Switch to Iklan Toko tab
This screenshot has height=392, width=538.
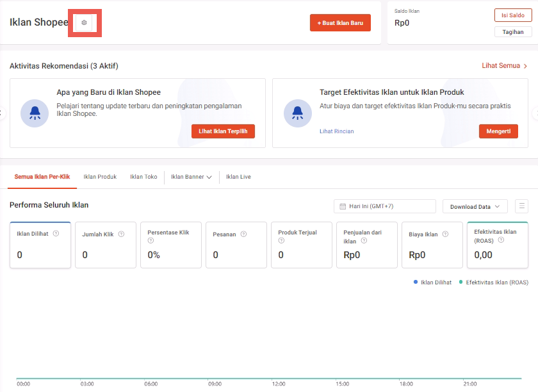143,177
